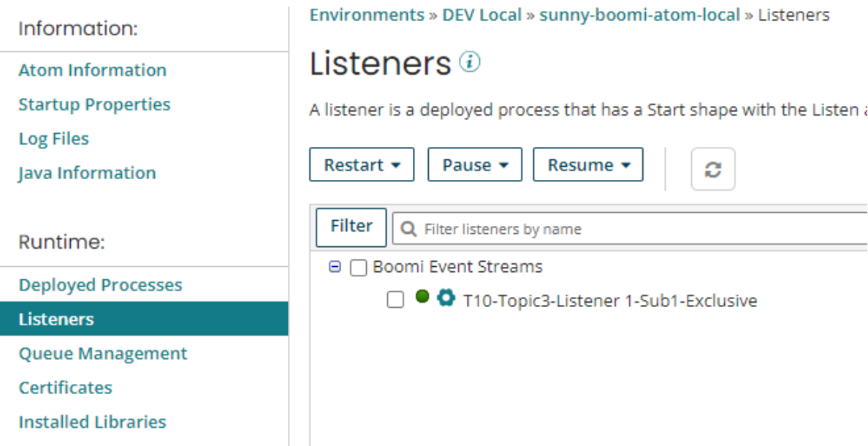Select the T10-Topic3-Listener 1-Sub1-Exclusive checkbox
The width and height of the screenshot is (868, 446).
click(395, 299)
